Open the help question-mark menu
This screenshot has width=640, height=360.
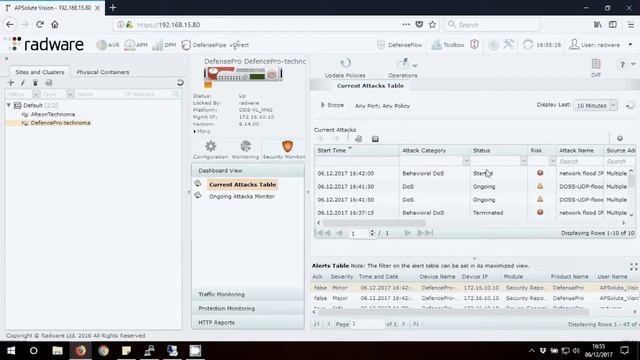[x=622, y=65]
